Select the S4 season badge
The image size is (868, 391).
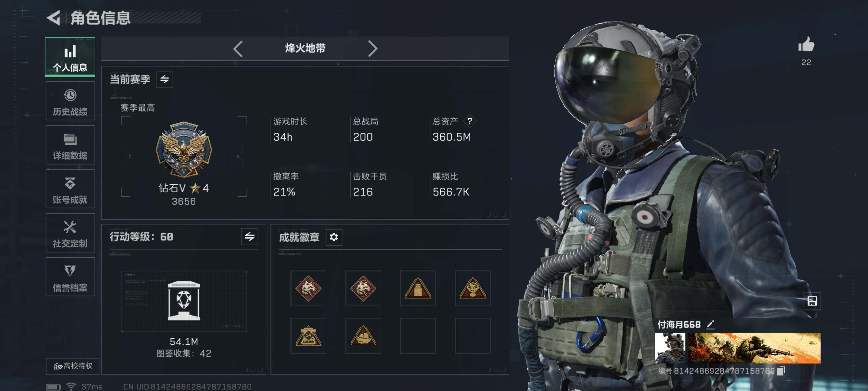pos(308,336)
